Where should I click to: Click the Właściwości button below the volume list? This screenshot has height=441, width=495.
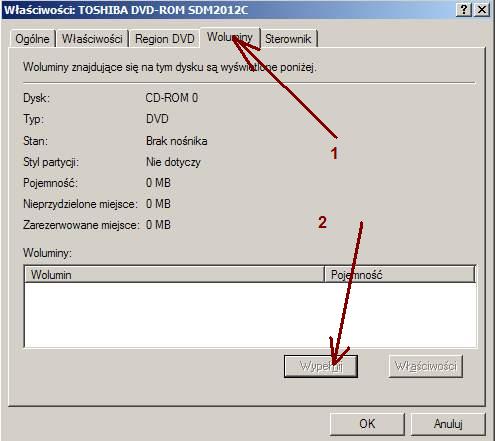(x=426, y=366)
